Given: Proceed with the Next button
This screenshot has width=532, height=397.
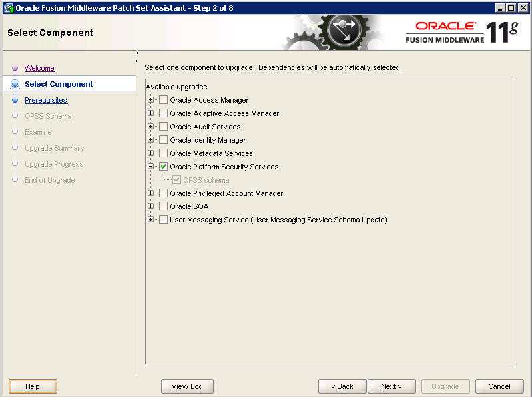Looking at the screenshot, I should (392, 386).
